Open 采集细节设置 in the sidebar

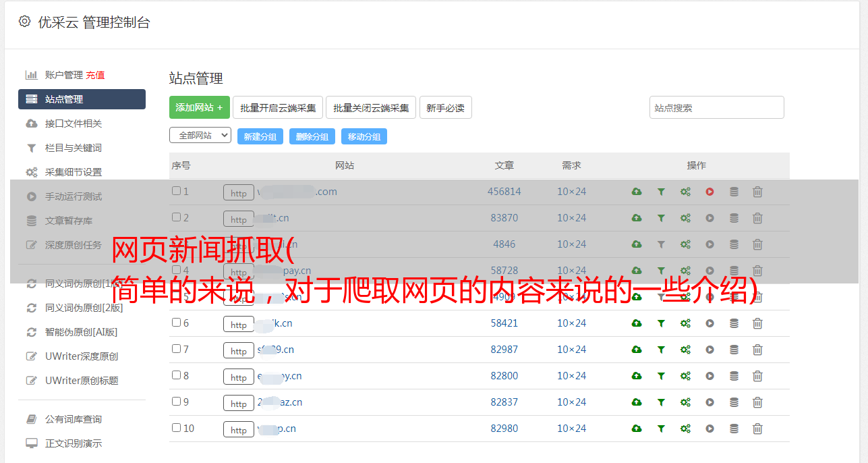tap(74, 172)
